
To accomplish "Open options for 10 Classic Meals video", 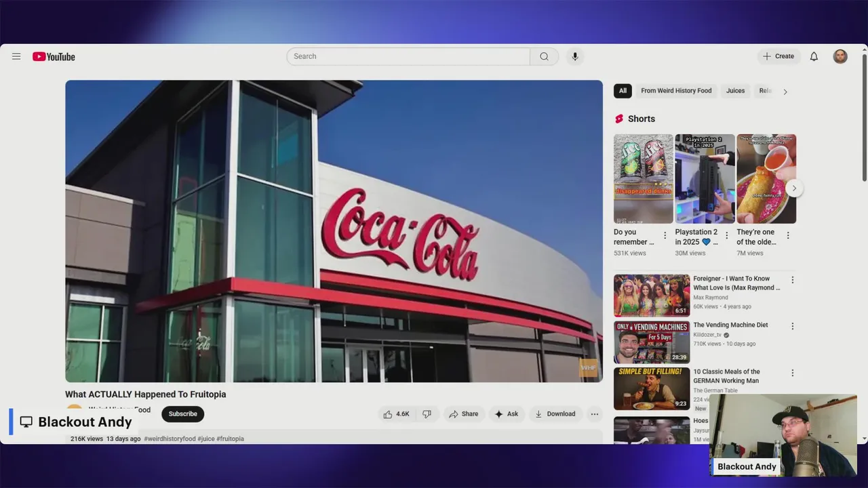I will pos(792,373).
